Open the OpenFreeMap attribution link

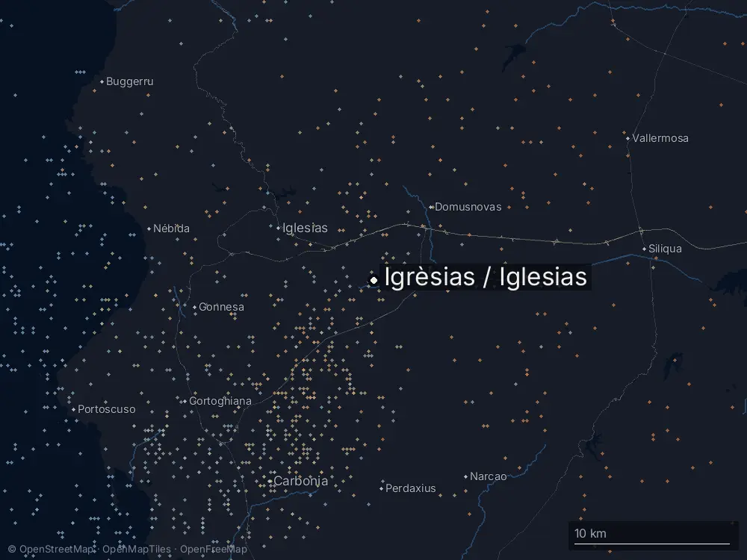[214, 549]
